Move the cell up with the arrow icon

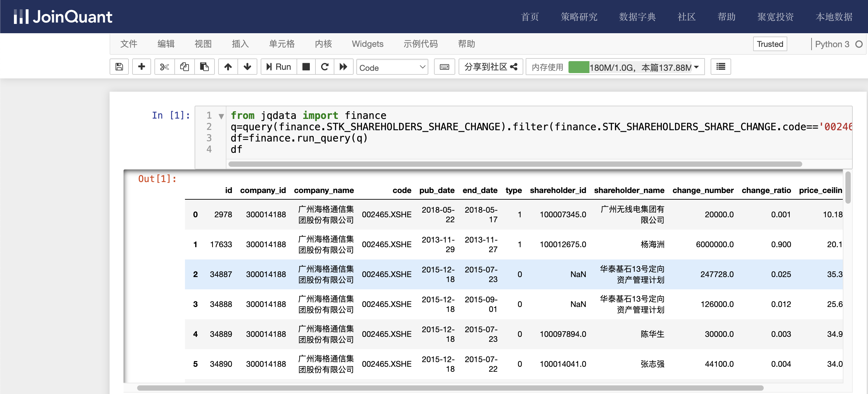coord(228,67)
